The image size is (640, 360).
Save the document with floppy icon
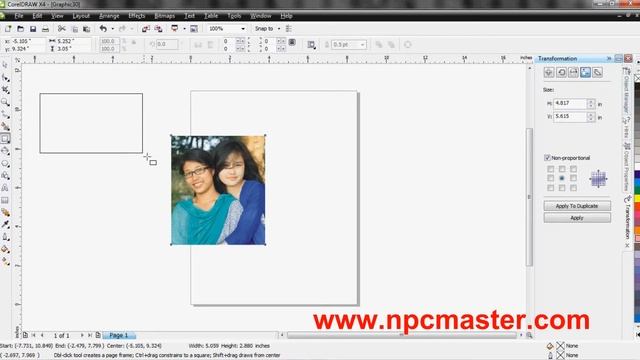[33, 29]
